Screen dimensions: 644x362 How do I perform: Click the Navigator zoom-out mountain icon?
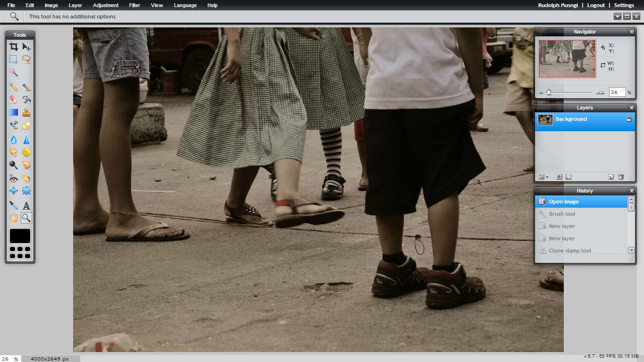click(x=541, y=93)
